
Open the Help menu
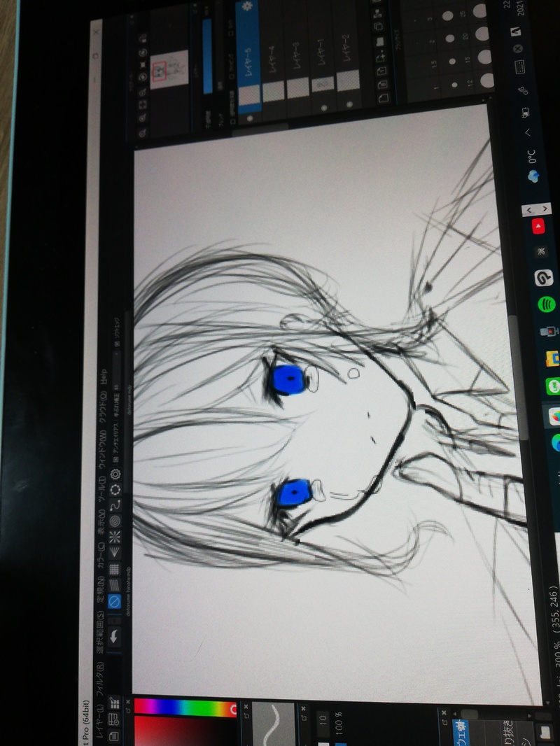104,377
